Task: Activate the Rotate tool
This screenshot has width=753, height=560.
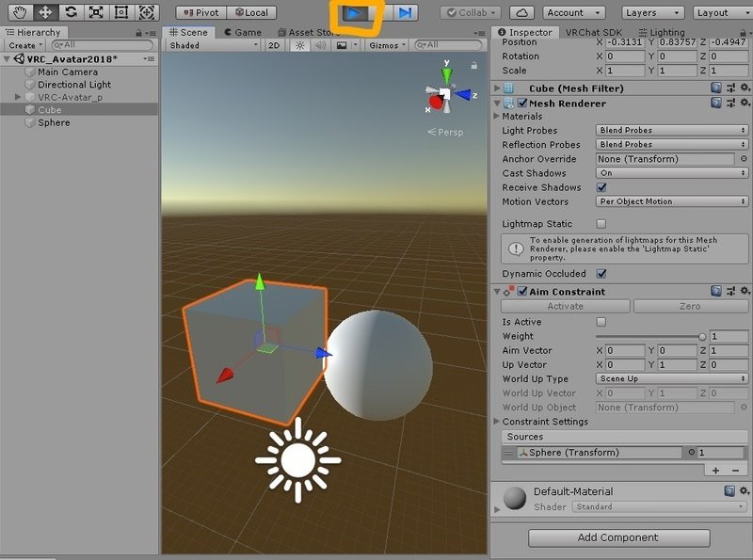Action: [x=71, y=12]
